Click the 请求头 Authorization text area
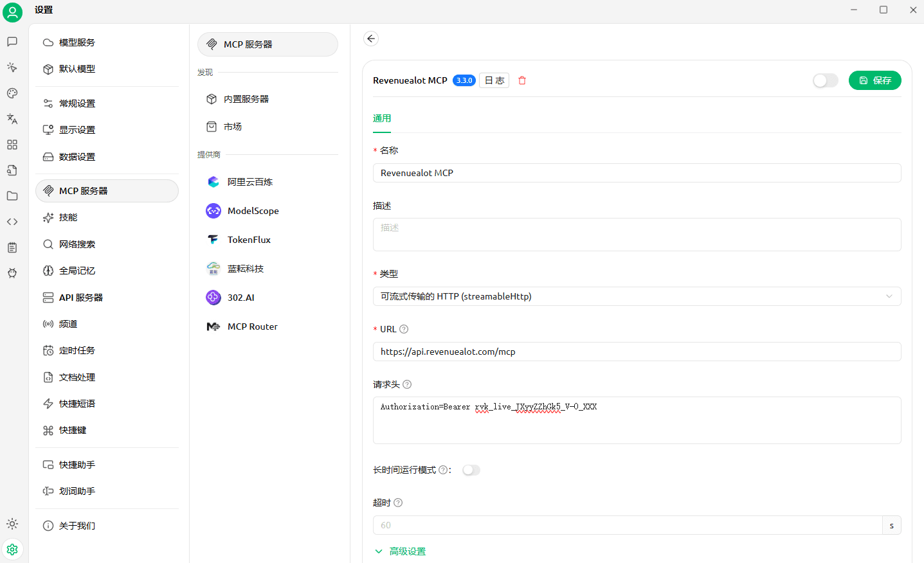The image size is (924, 563). pos(637,420)
